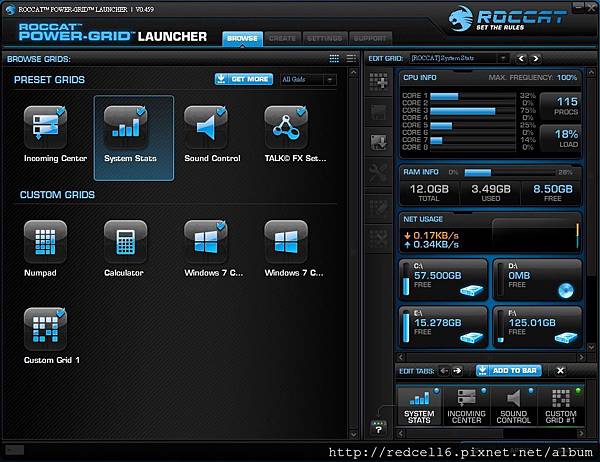
Task: Click grid browser scrollbar down arrow
Action: point(354,434)
